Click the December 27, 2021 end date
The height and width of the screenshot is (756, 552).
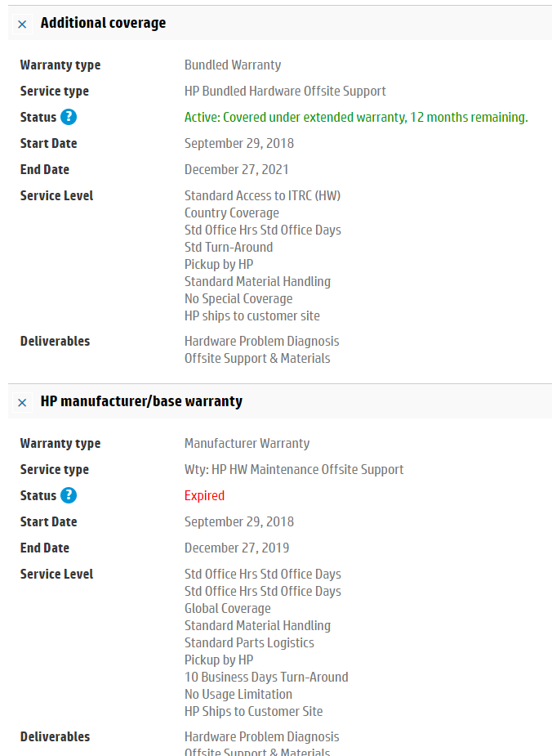[x=236, y=169]
